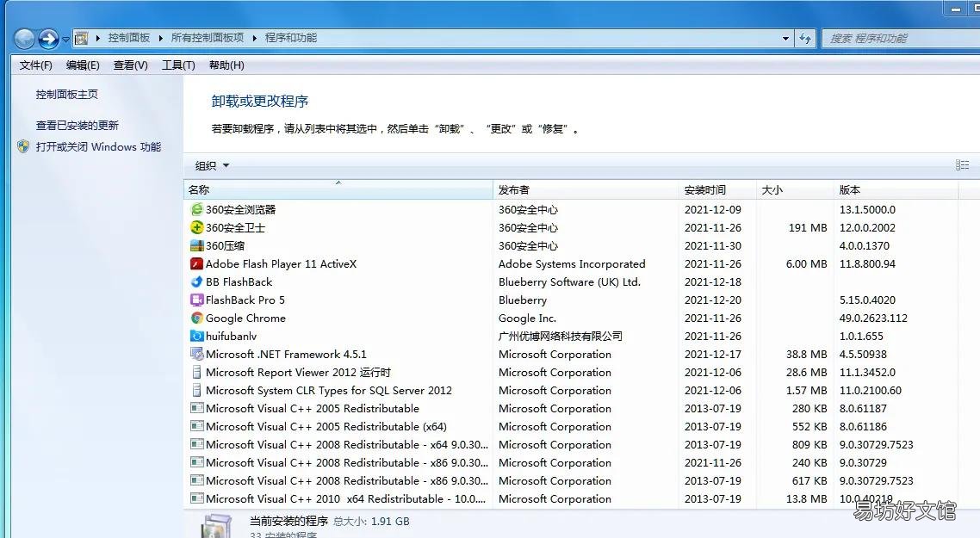This screenshot has height=538, width=980.
Task: Click the 所有控制面板项 breadcrumb
Action: coord(208,38)
